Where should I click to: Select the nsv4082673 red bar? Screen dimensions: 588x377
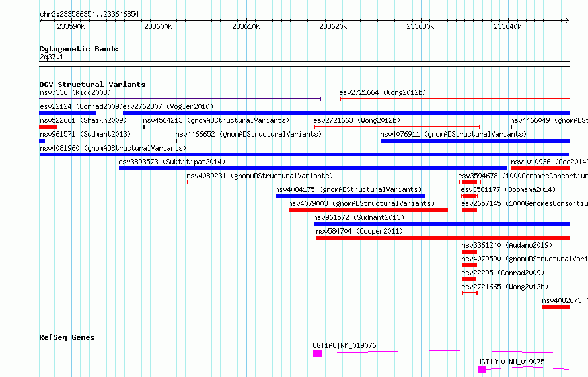556,307
